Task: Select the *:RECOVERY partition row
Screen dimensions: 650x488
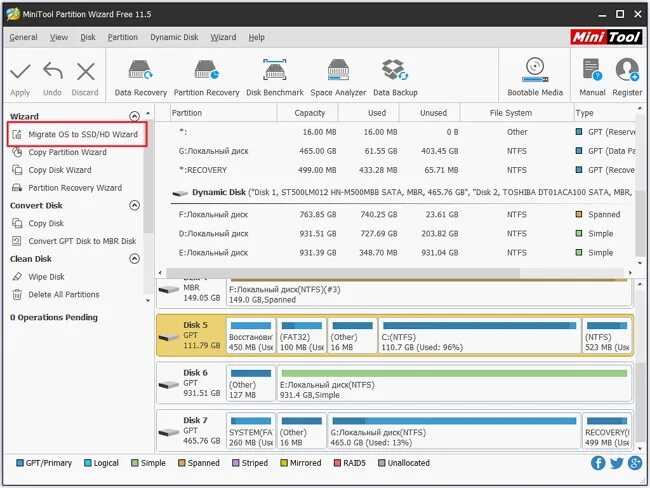Action: click(402, 170)
